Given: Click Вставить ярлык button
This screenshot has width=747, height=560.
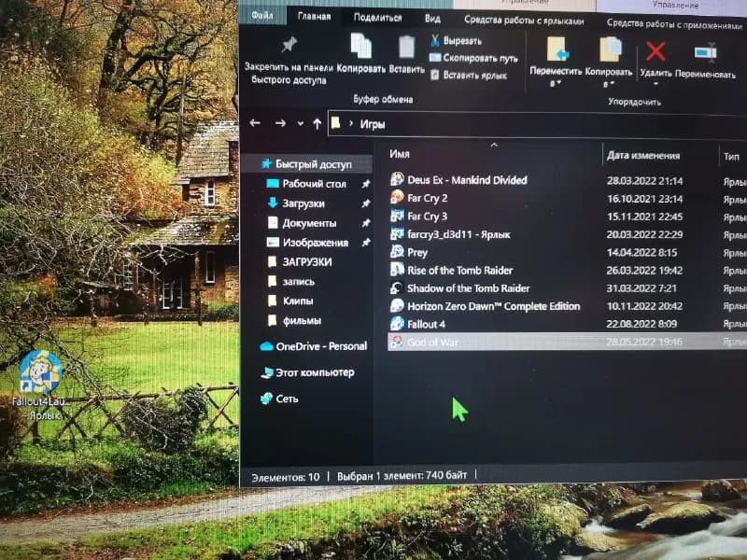Looking at the screenshot, I should click(469, 76).
